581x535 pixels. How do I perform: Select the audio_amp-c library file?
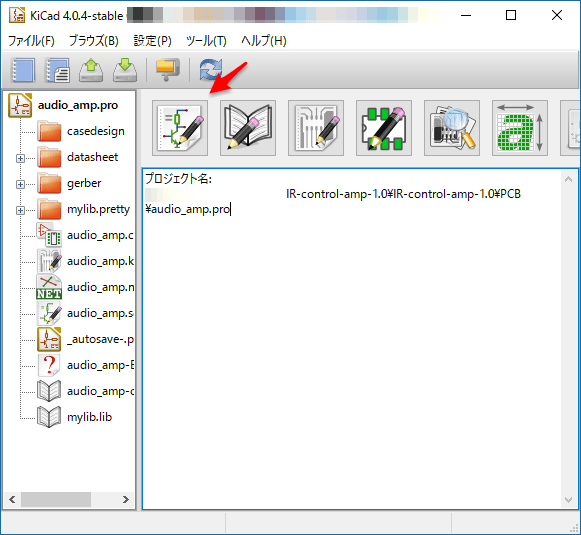point(100,391)
